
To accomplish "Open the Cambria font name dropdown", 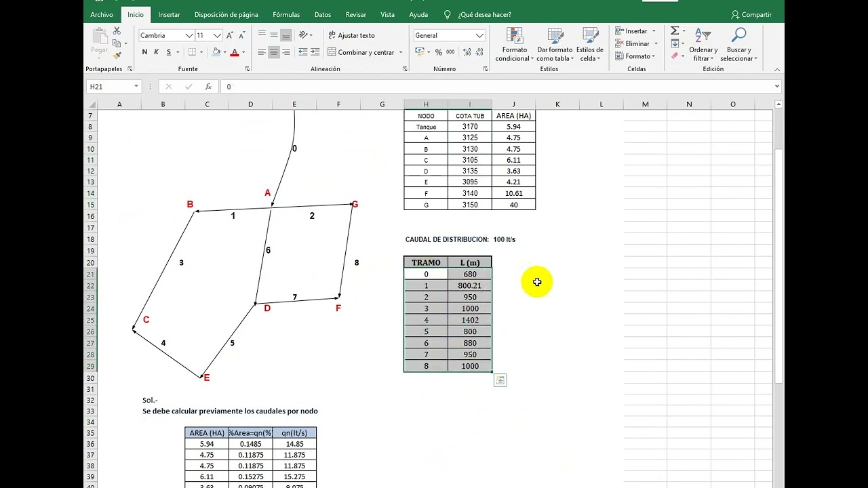I will pyautogui.click(x=189, y=35).
